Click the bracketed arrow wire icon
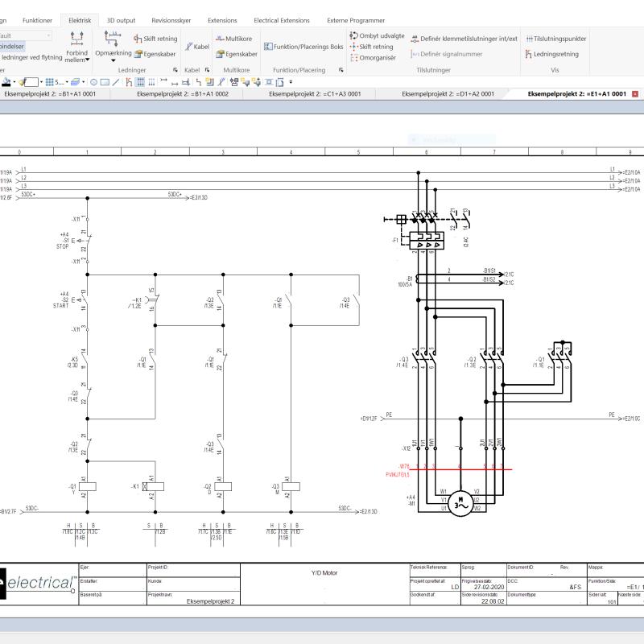 point(186,82)
